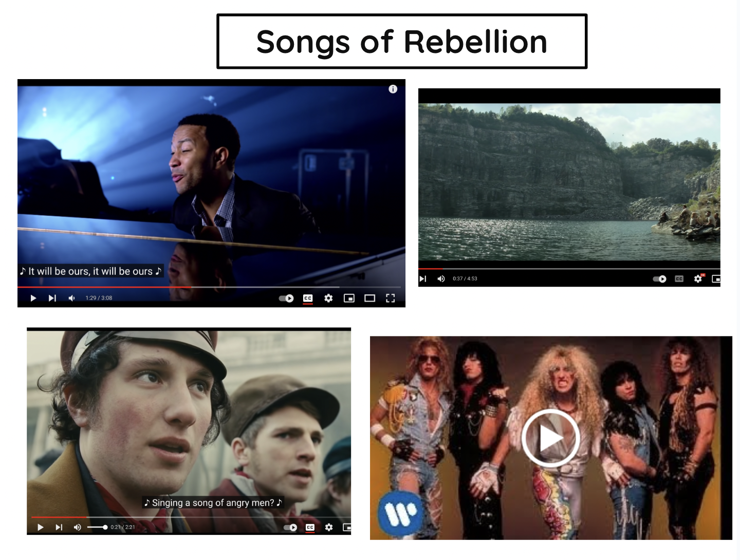
Task: Click next button on the lake video
Action: 423,278
